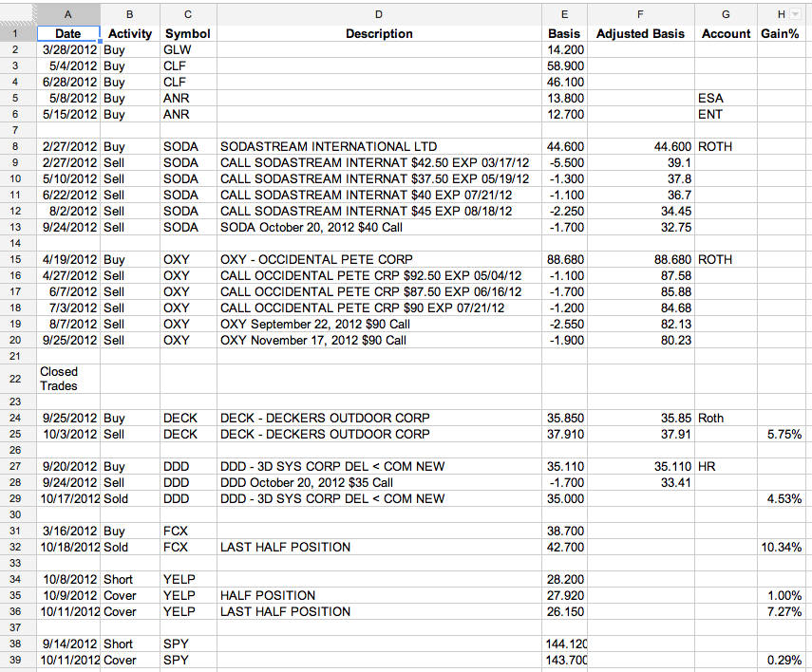The image size is (812, 672).
Task: Click the Activity header cell
Action: [x=130, y=33]
